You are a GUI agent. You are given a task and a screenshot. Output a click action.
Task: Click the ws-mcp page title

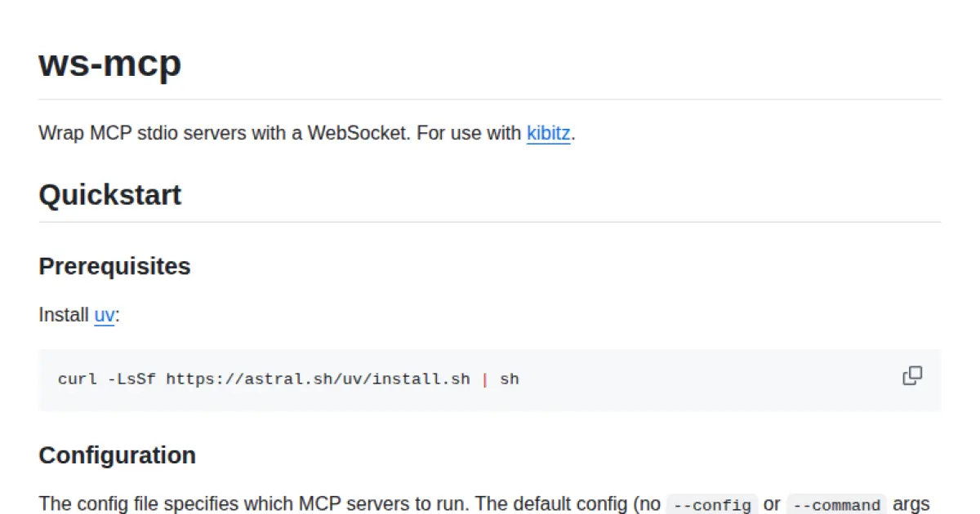(x=109, y=64)
